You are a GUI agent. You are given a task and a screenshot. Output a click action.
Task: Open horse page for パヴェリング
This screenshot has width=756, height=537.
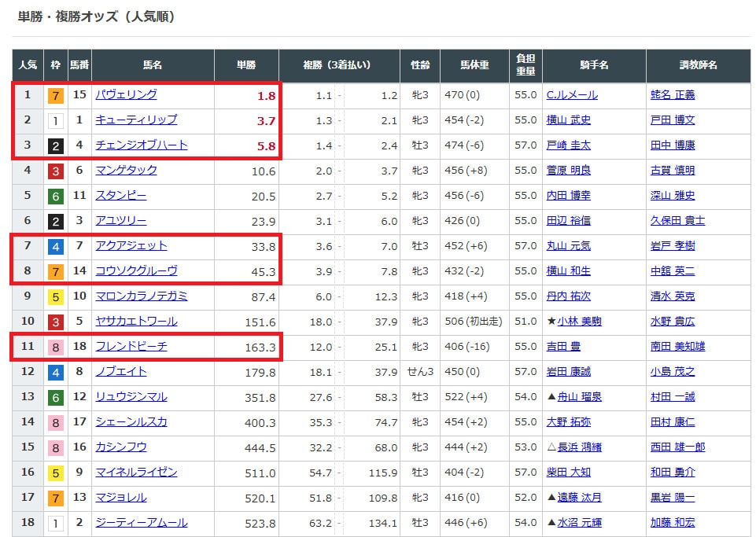126,94
